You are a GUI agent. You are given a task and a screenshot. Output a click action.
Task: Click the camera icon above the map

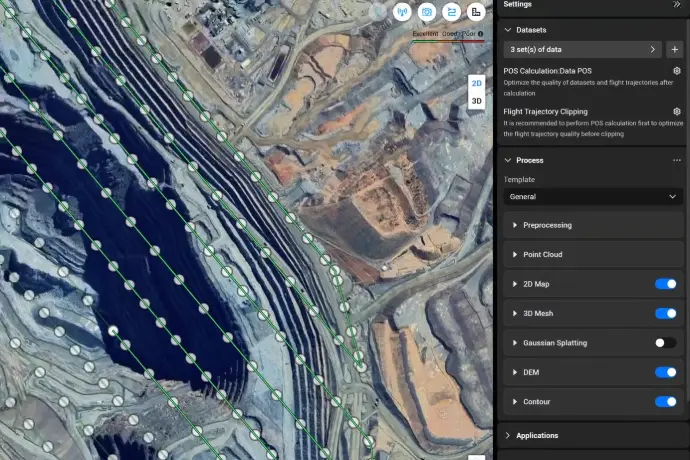427,12
